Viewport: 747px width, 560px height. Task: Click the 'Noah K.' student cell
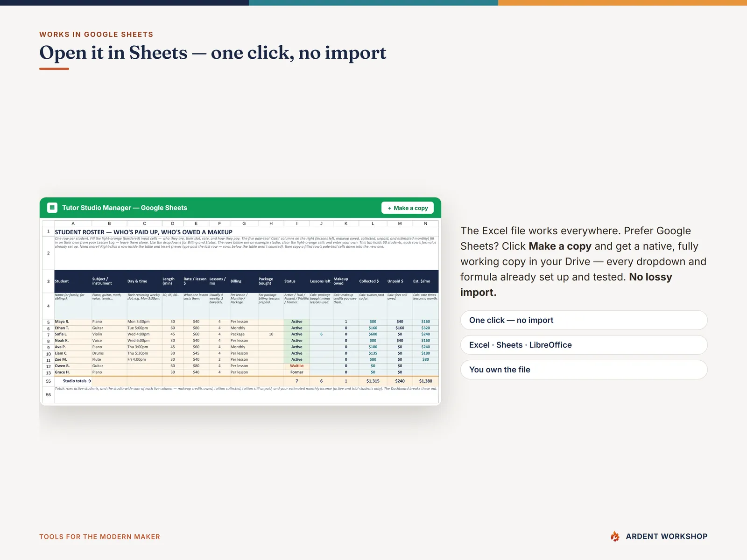click(73, 341)
